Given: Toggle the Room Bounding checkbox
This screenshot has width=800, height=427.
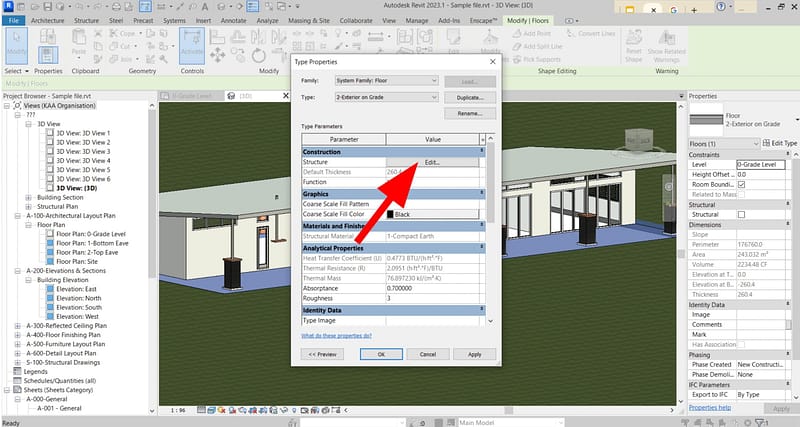Looking at the screenshot, I should coord(741,184).
